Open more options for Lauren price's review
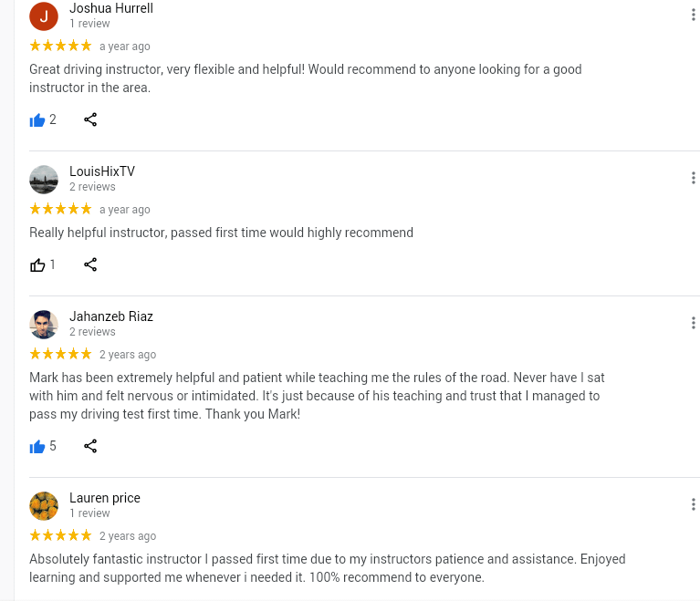700x601 pixels. tap(694, 504)
